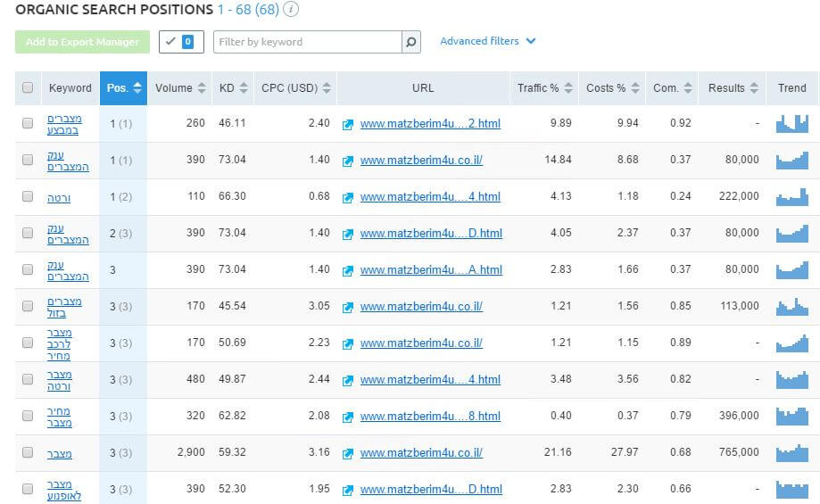This screenshot has height=504, width=820.
Task: Open external link icon for matzberim4u...2.html
Action: click(x=348, y=124)
